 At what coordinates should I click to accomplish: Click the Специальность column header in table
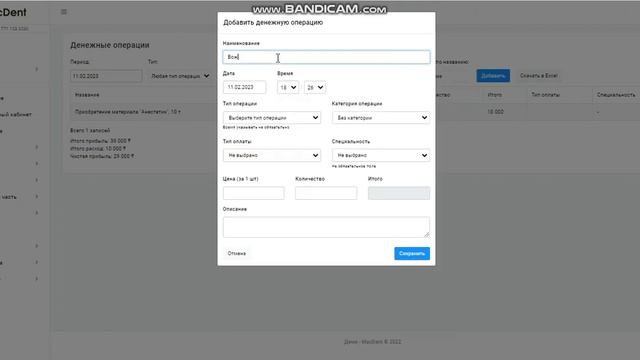tap(616, 95)
